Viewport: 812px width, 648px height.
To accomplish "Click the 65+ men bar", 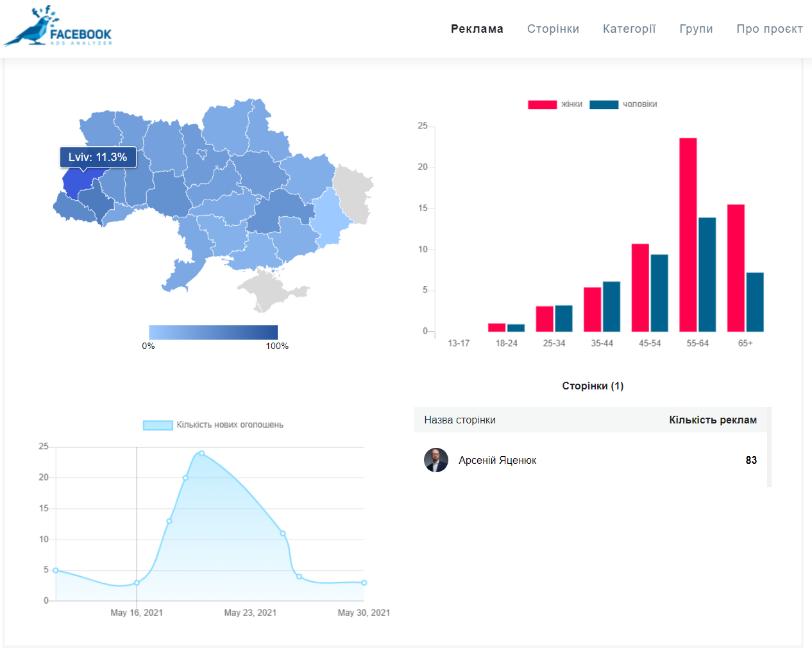I will click(x=755, y=302).
